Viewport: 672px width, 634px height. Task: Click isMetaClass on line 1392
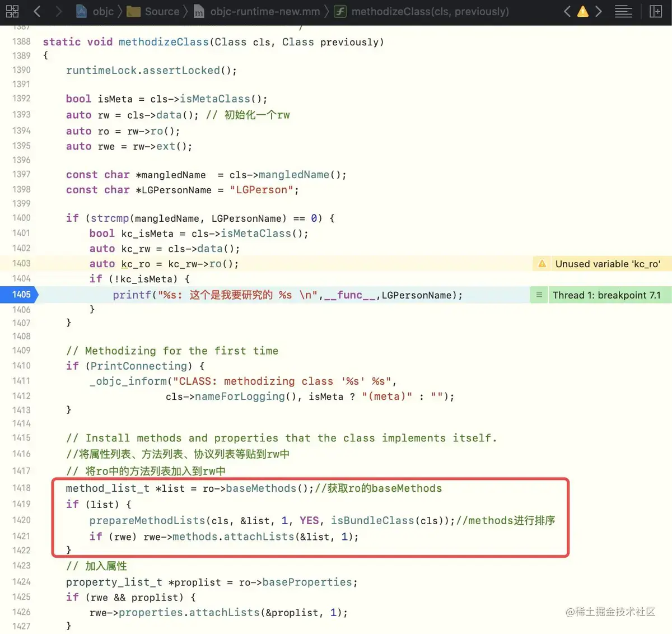[x=214, y=99]
